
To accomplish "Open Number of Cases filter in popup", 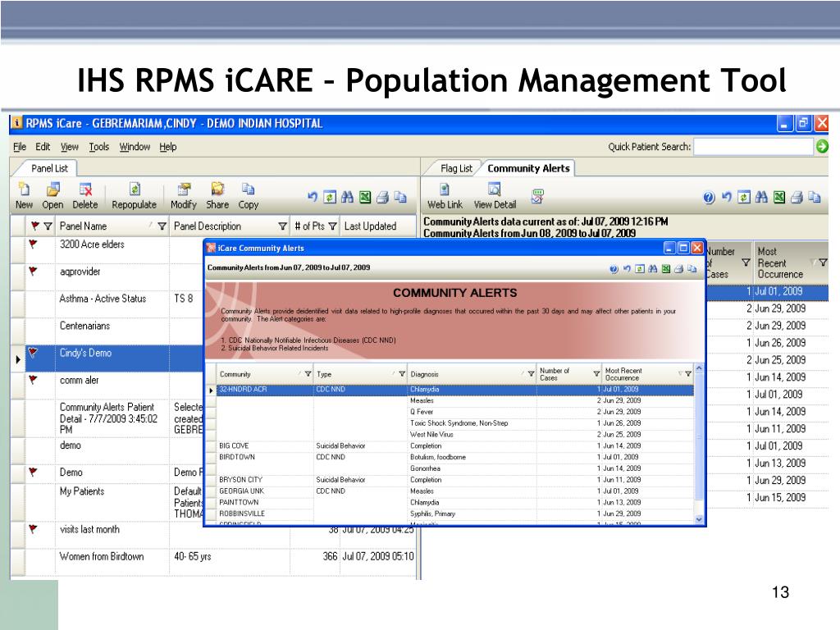I will [596, 374].
